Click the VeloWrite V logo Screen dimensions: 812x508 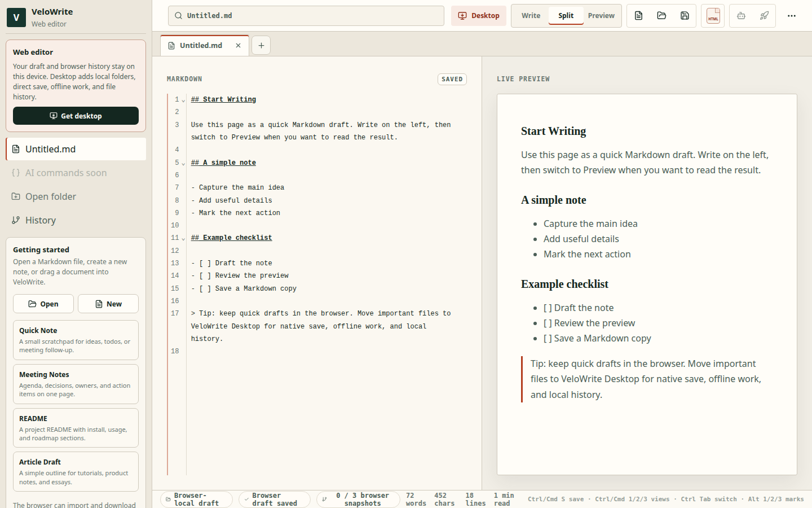click(16, 17)
